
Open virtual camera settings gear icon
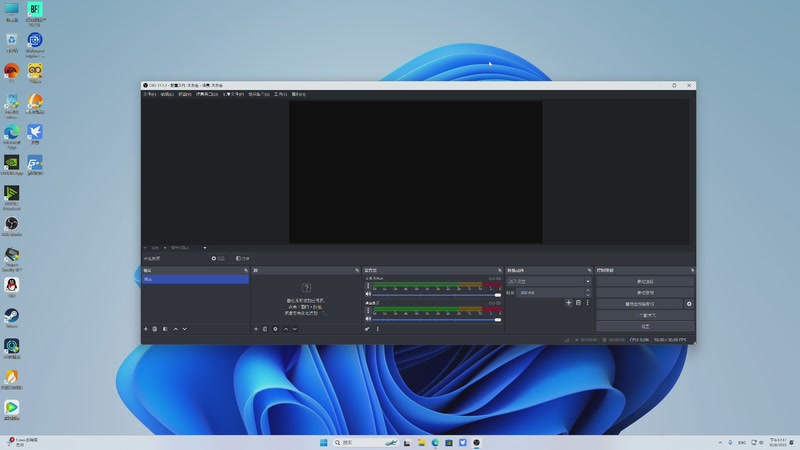pyautogui.click(x=689, y=304)
